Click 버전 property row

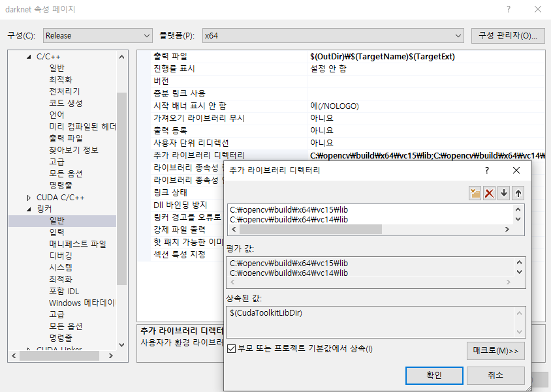[341, 81]
